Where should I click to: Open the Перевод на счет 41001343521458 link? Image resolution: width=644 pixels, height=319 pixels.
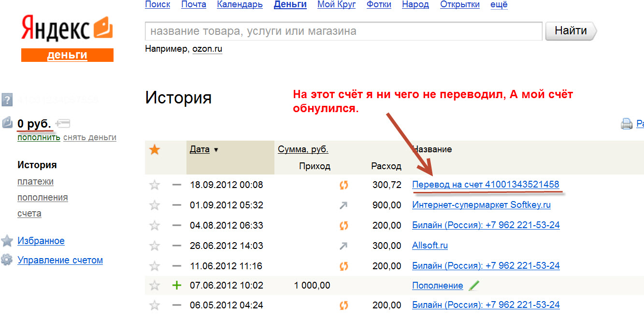pyautogui.click(x=486, y=185)
